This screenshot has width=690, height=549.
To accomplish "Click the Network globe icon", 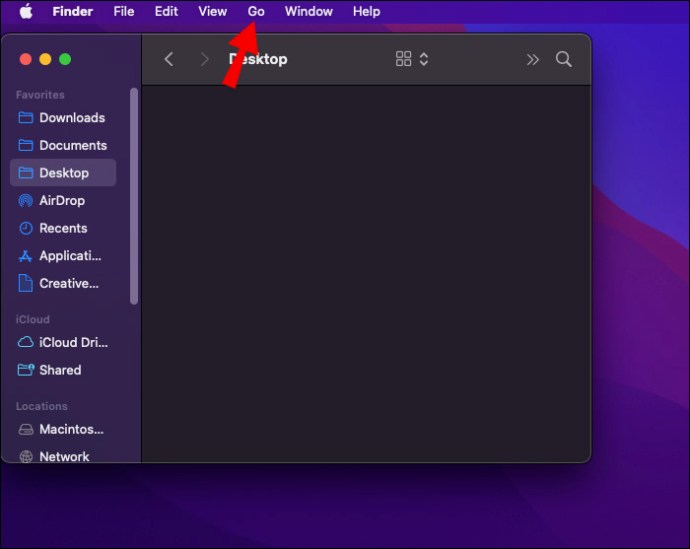I will (x=26, y=457).
